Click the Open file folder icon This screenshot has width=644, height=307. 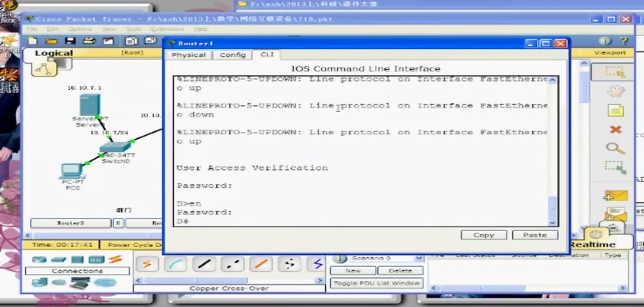[51, 41]
